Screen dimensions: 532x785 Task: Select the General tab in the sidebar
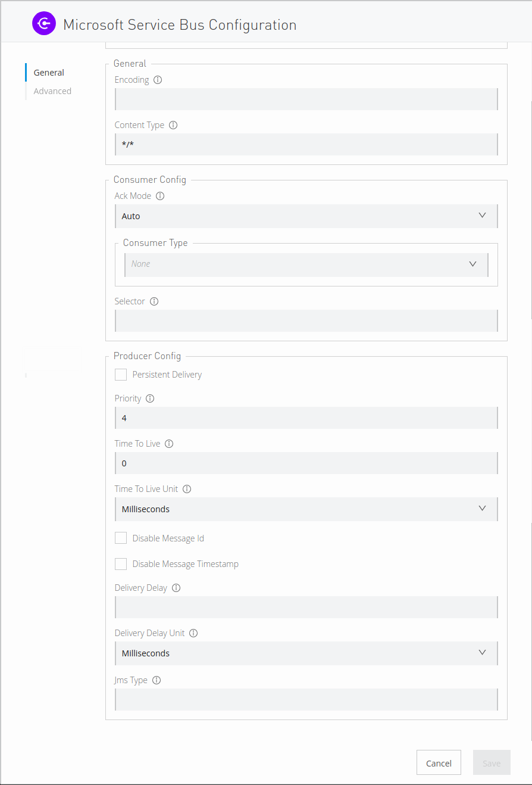(x=48, y=72)
